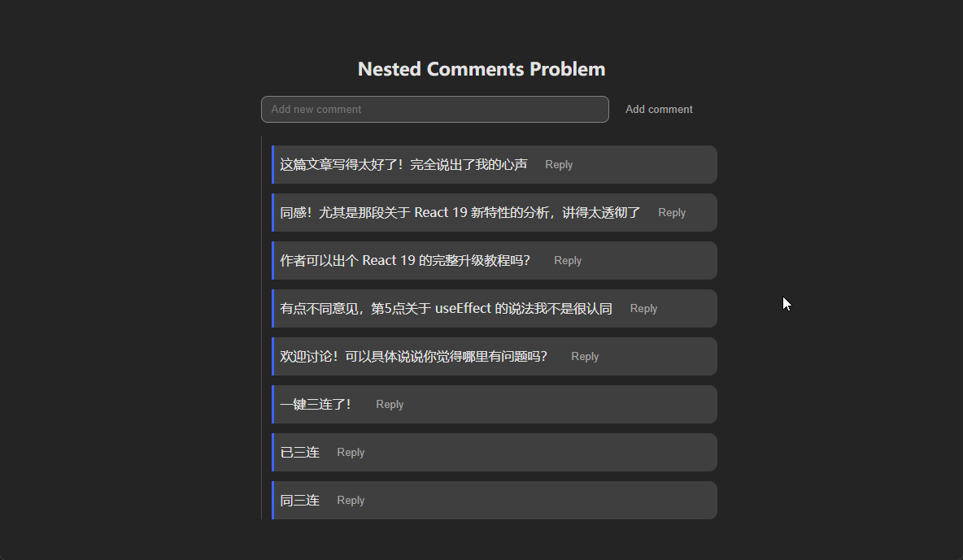Click the '作者可以出个 React 19 的完整升级教程吗？' text
The height and width of the screenshot is (560, 963).
click(405, 261)
